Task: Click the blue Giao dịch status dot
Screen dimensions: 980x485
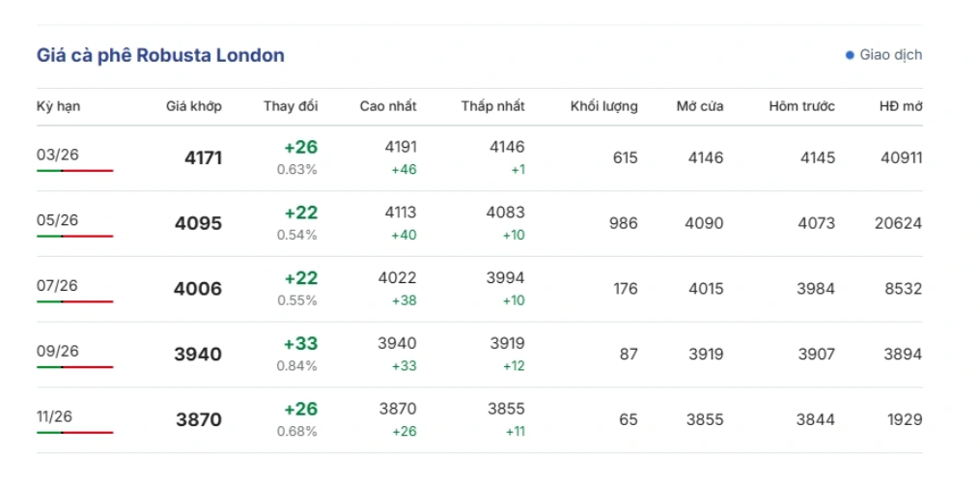Action: pyautogui.click(x=850, y=55)
